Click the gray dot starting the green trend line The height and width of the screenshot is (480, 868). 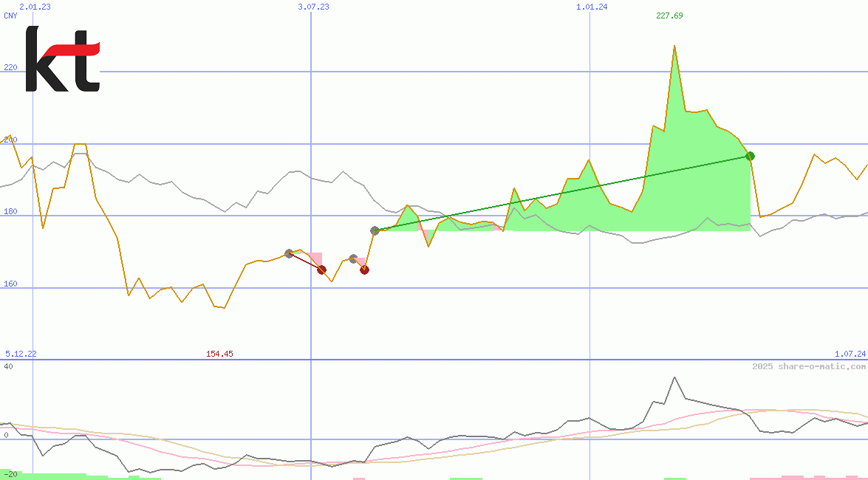click(375, 230)
